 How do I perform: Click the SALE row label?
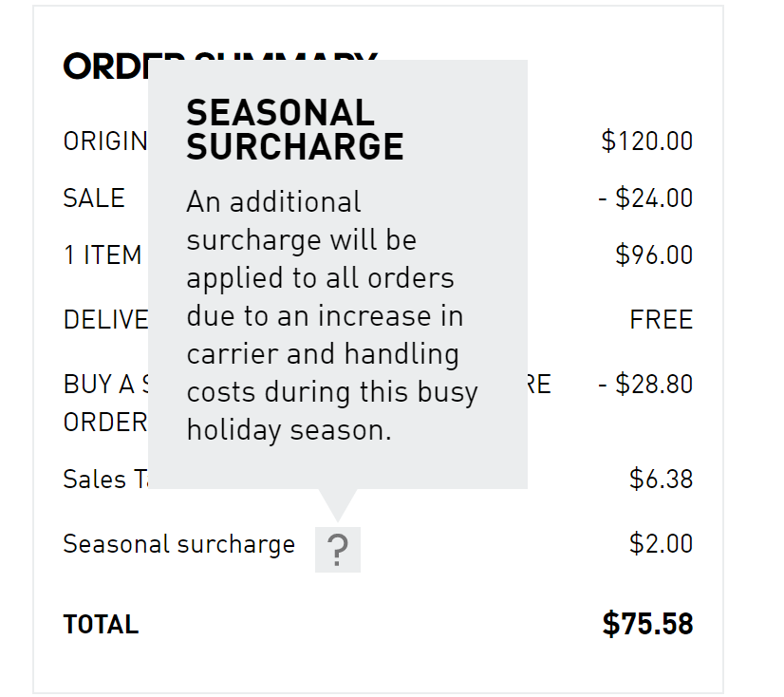point(94,198)
